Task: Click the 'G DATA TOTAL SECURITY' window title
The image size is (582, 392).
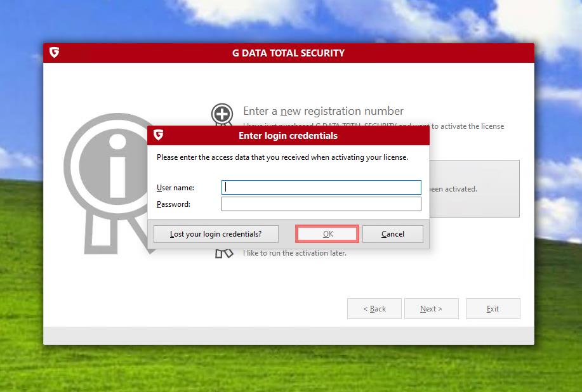Action: [288, 53]
